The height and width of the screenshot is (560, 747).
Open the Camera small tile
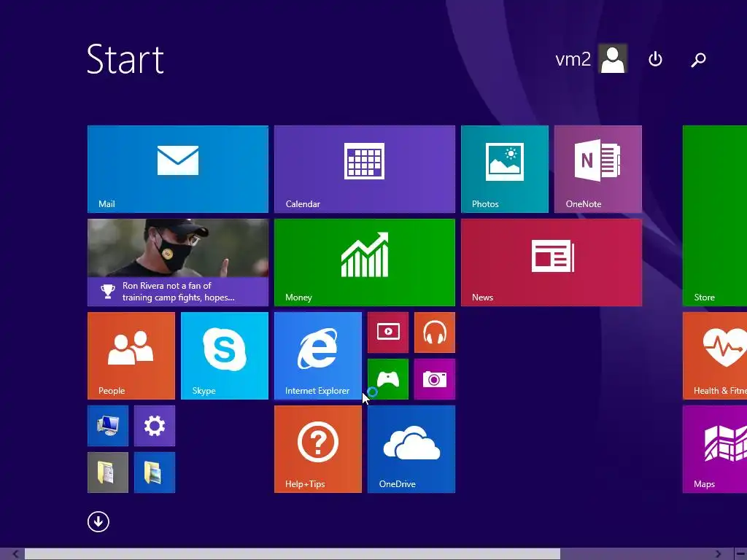pos(435,379)
